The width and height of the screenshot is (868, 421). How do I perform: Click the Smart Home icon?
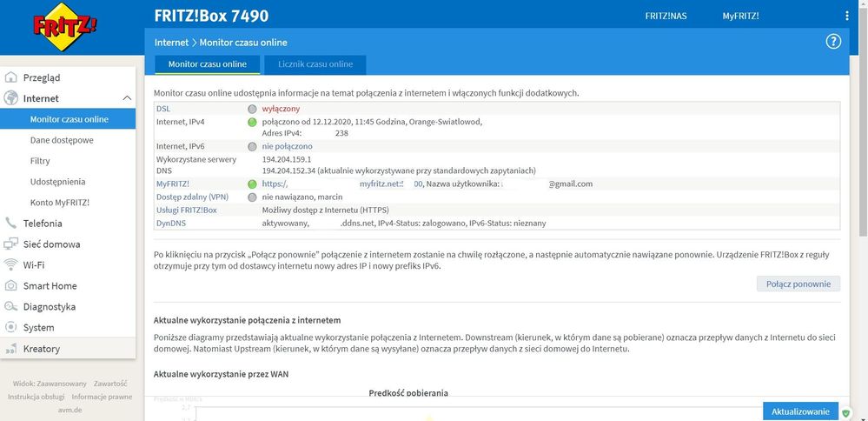11,286
